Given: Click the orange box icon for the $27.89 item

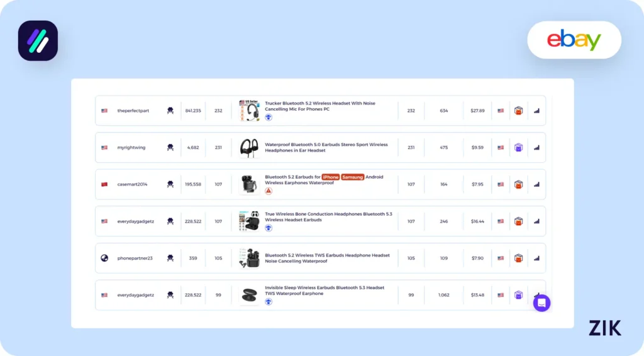Looking at the screenshot, I should point(518,111).
